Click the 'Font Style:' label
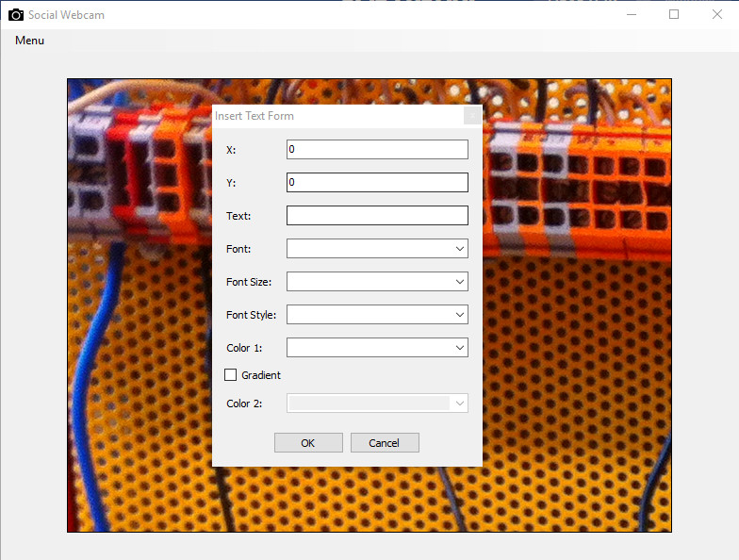Screen dimensions: 739x560 click(x=251, y=315)
